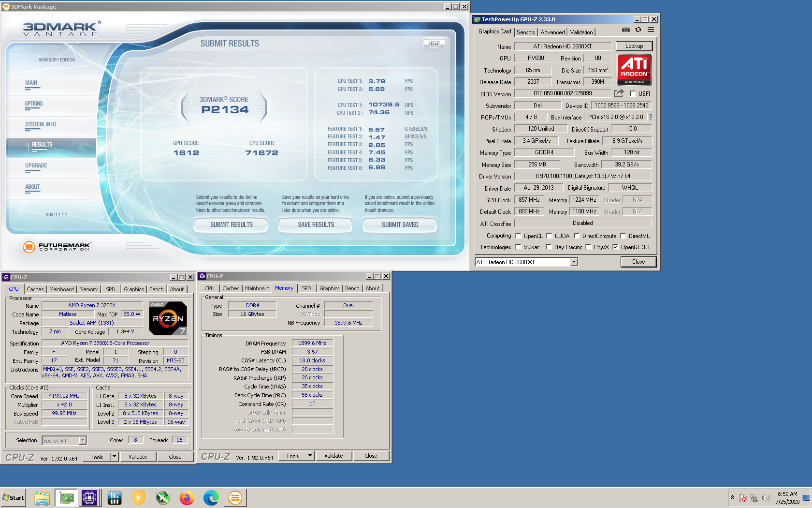Click GPU-Z title bar app icon
This screenshot has width=812, height=508.
click(477, 19)
